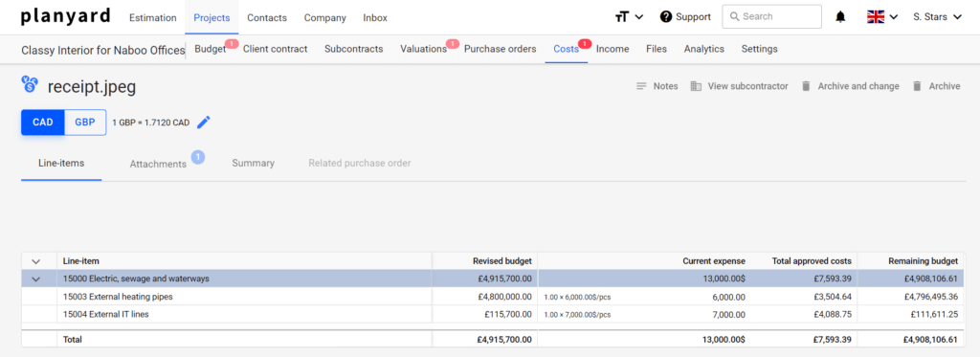
Task: Go to Purchase orders section
Action: pyautogui.click(x=500, y=49)
